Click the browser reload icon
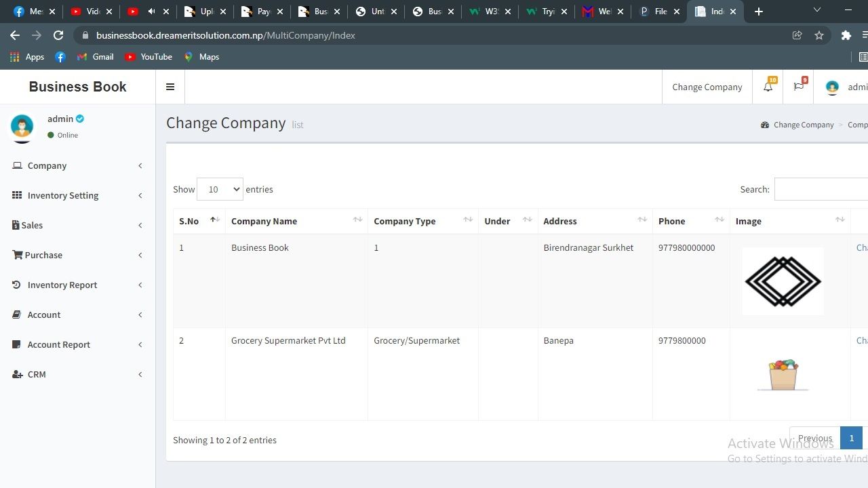This screenshot has height=488, width=868. coord(58,35)
